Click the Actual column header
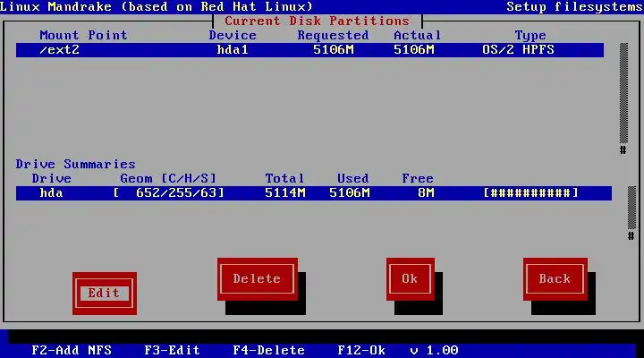Screen dimensions: 644x358 coord(418,36)
